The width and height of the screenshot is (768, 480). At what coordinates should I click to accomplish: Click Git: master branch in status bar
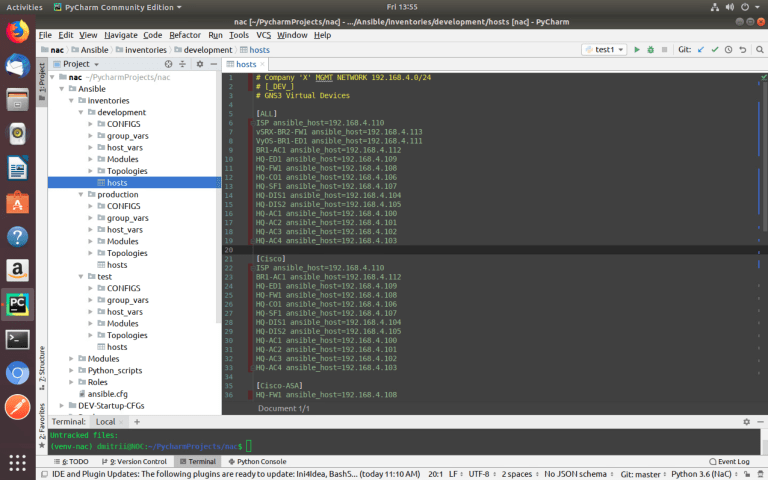[641, 474]
